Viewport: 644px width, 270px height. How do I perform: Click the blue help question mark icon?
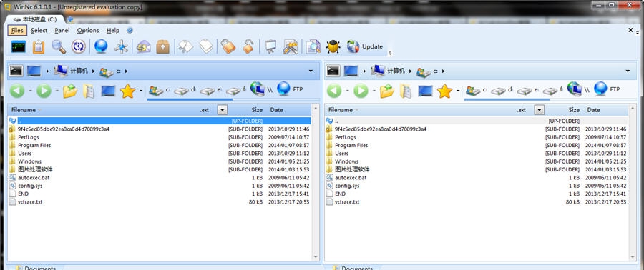click(130, 30)
